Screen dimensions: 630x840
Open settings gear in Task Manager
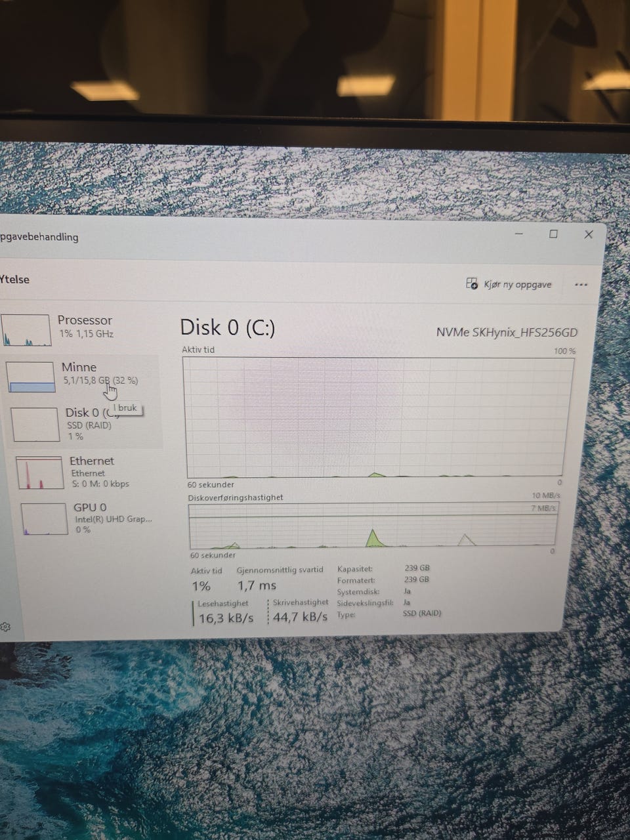click(5, 627)
